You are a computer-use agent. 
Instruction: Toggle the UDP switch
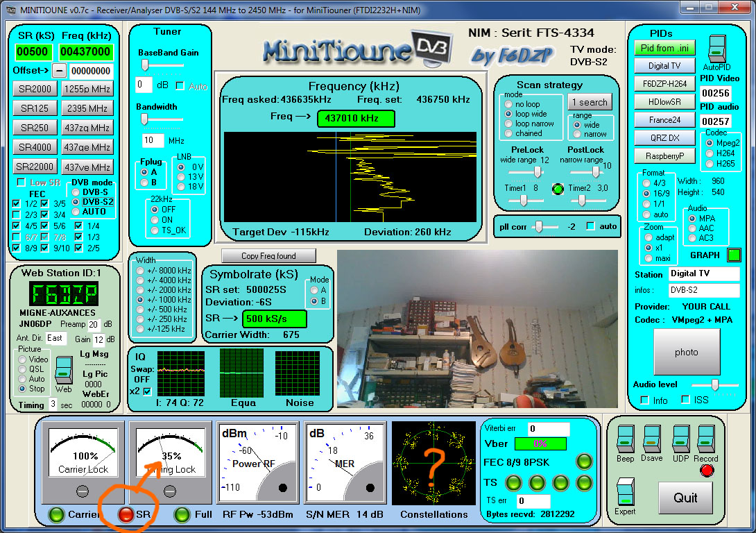coord(680,440)
